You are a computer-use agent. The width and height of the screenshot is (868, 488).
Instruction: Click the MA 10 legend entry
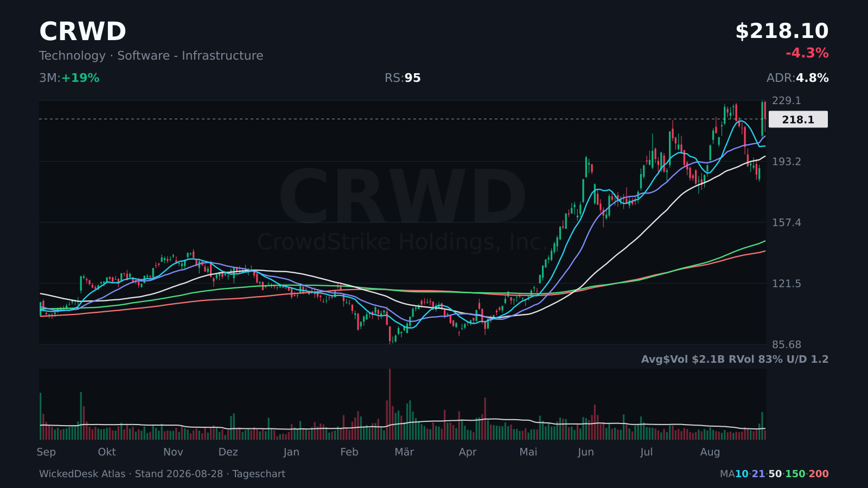pos(742,474)
